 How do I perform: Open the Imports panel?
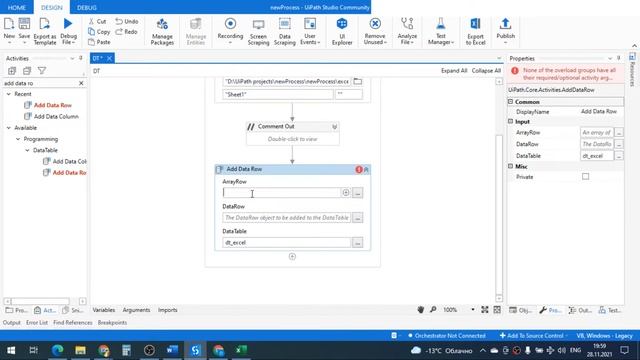pos(167,310)
